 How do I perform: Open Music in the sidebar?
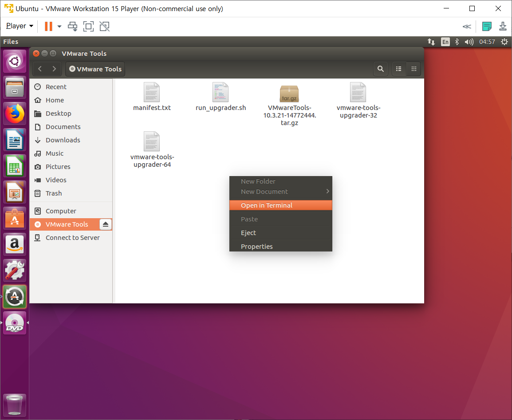(71, 153)
